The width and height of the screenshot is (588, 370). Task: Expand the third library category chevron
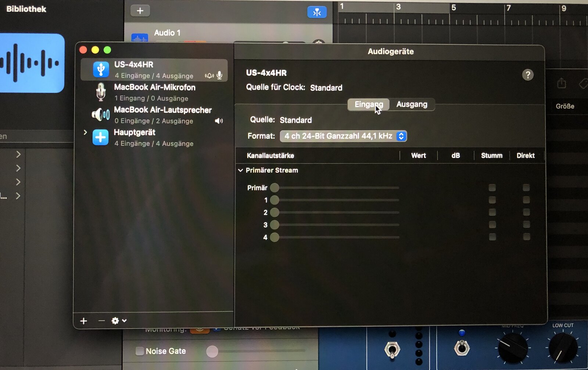[x=18, y=182]
